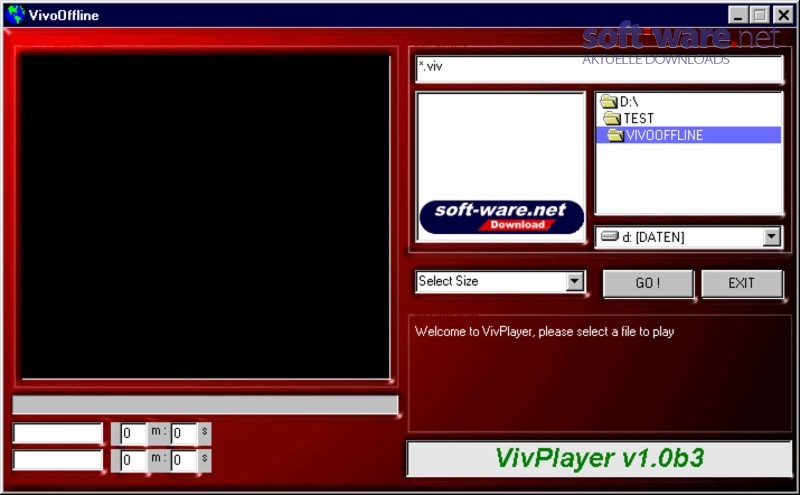Click the lower seconds field
The image size is (800, 495).
pos(184,460)
